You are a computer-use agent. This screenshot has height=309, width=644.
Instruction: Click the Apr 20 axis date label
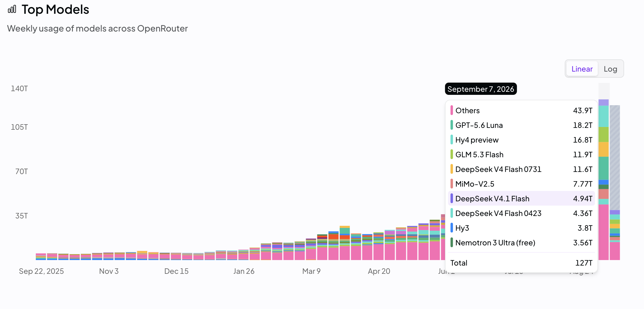click(x=379, y=271)
